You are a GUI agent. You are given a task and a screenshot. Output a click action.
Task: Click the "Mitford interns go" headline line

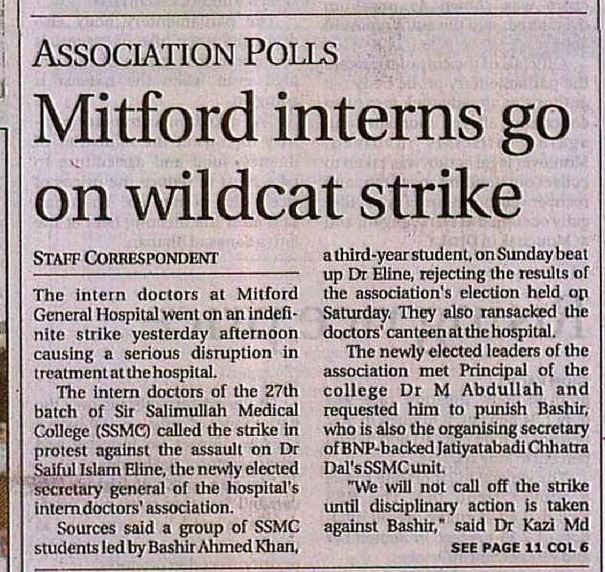coord(298,119)
